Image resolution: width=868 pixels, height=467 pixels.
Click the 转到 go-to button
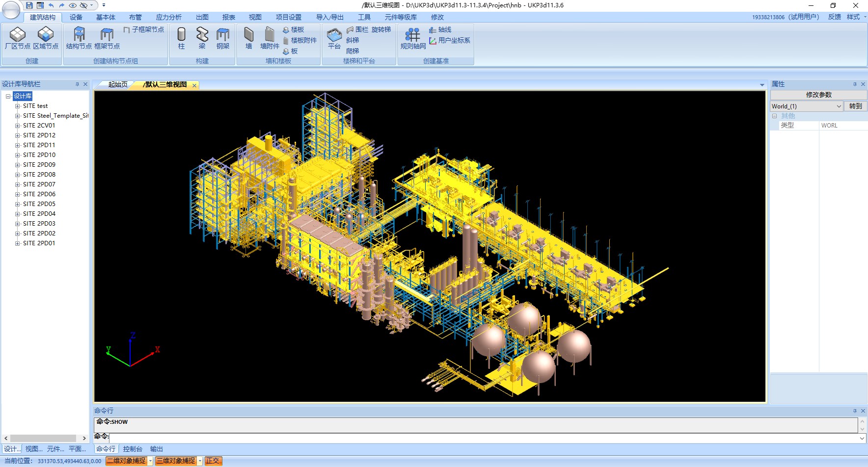[855, 106]
